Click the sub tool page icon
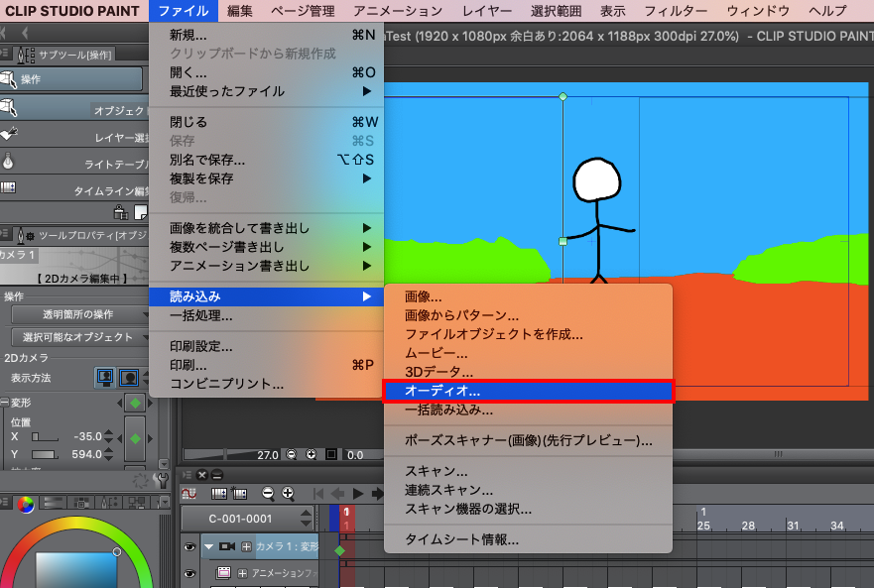Screen dimensions: 874x588 point(141,212)
